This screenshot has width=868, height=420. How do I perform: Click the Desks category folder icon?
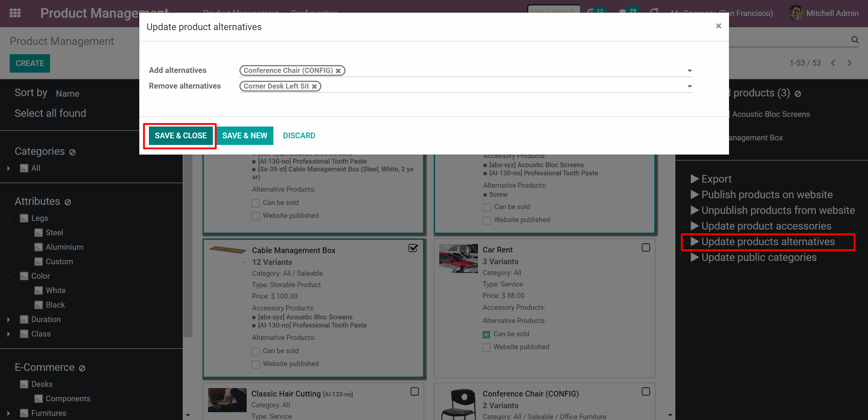[x=24, y=384]
